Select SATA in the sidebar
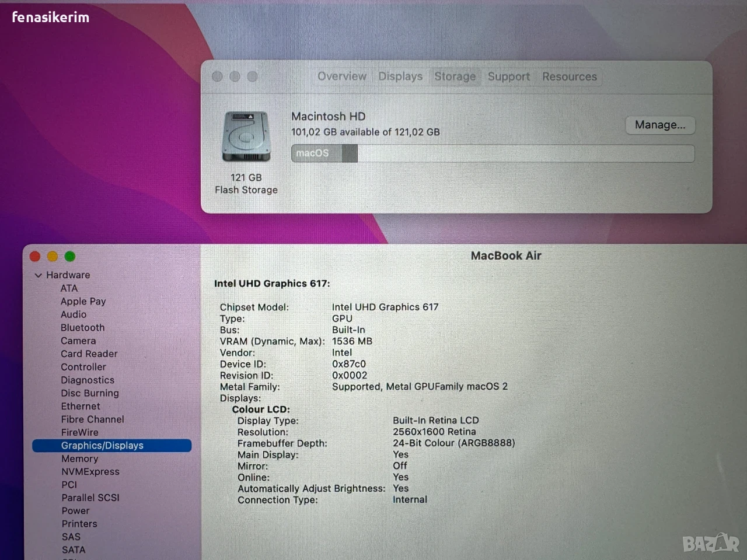The width and height of the screenshot is (747, 560). (x=74, y=549)
